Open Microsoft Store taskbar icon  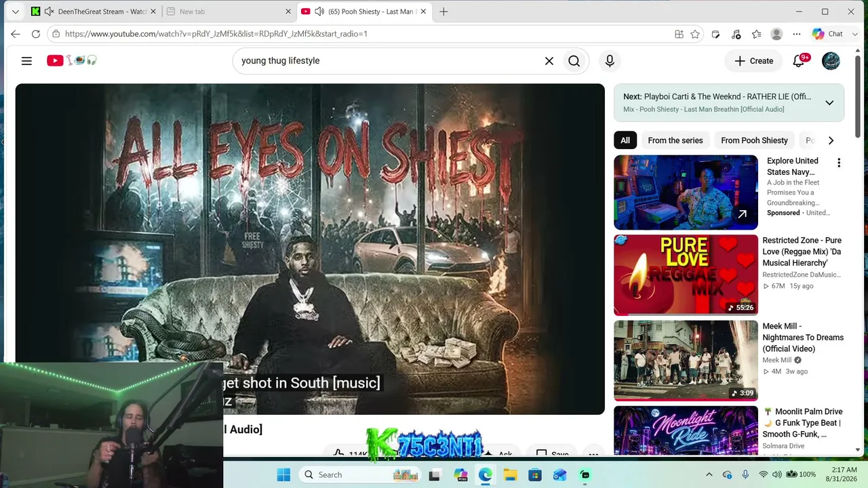point(535,474)
